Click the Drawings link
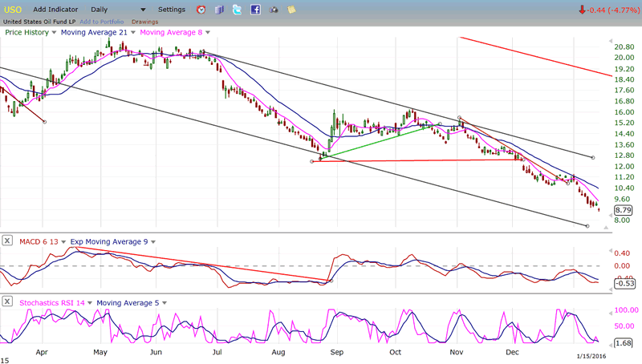 coord(144,21)
